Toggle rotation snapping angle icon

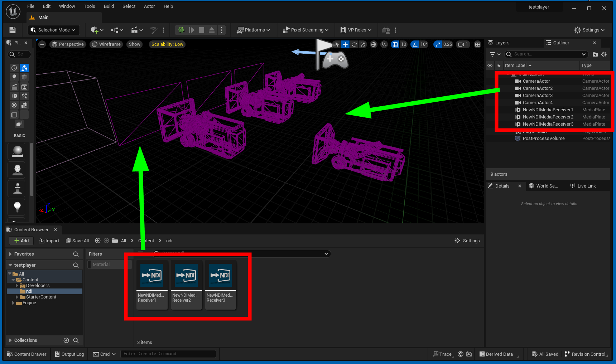pos(415,44)
